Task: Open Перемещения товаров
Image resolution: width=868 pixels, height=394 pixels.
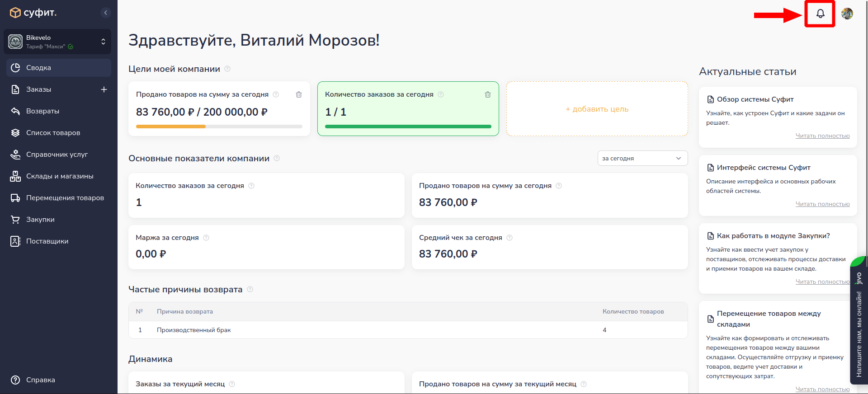Action: [x=59, y=198]
